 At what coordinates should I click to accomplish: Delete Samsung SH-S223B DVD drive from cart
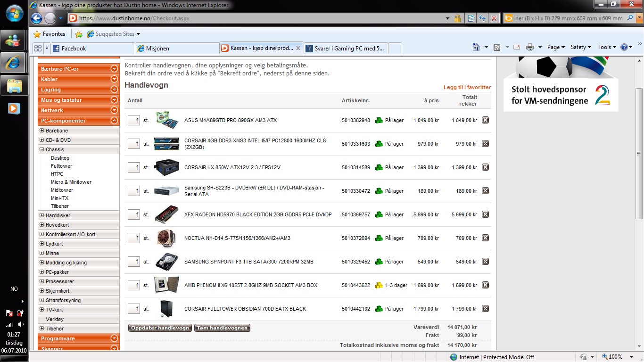[485, 191]
